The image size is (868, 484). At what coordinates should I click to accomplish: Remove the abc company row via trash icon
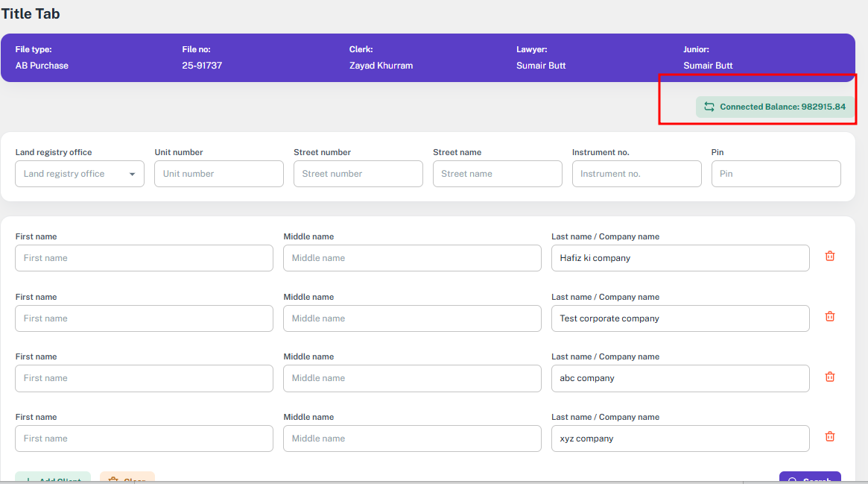829,377
